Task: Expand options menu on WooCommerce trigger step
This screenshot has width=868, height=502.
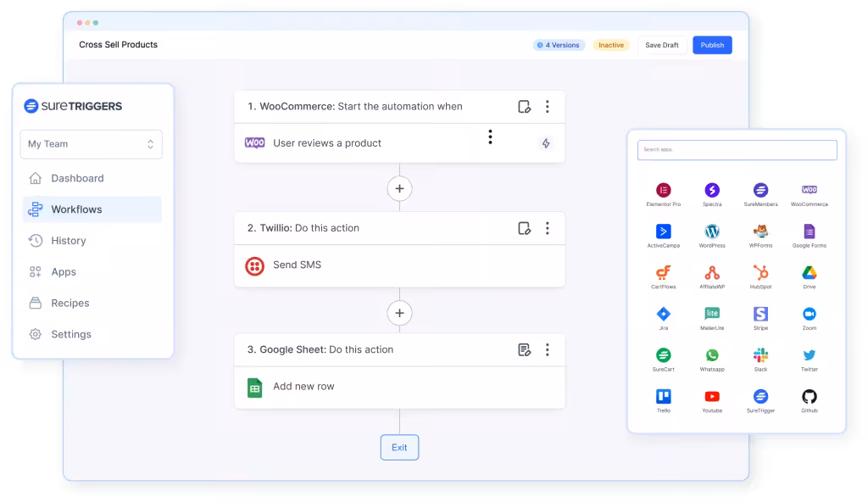Action: point(548,106)
